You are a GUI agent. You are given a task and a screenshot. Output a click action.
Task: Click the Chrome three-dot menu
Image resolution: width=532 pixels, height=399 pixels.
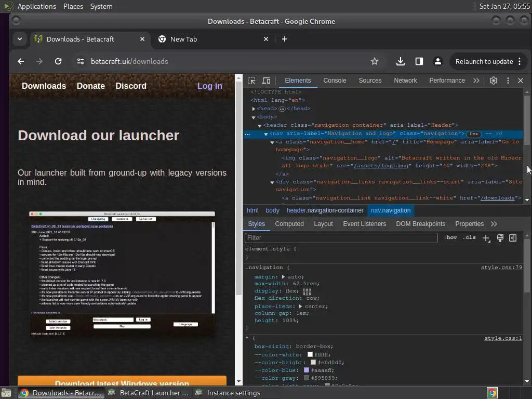(520, 61)
